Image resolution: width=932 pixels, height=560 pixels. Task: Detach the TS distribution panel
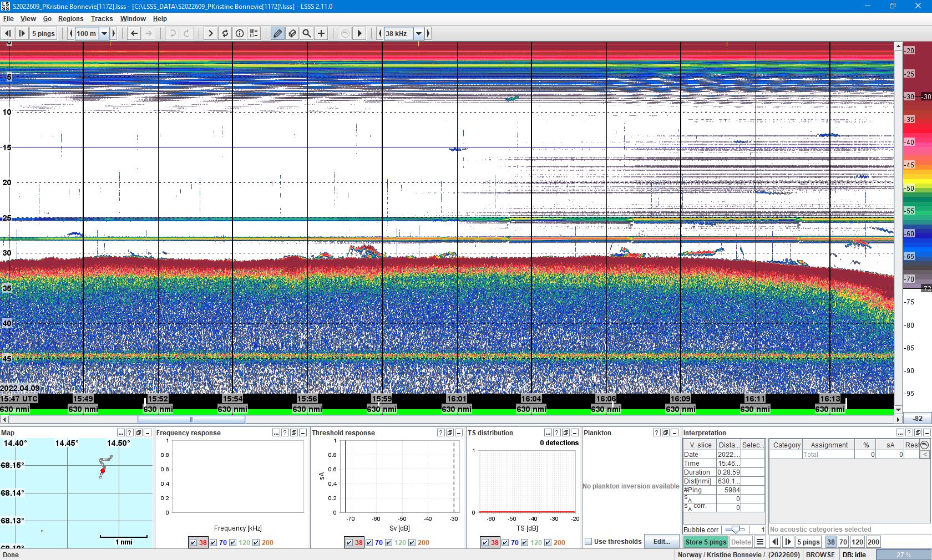pyautogui.click(x=566, y=433)
